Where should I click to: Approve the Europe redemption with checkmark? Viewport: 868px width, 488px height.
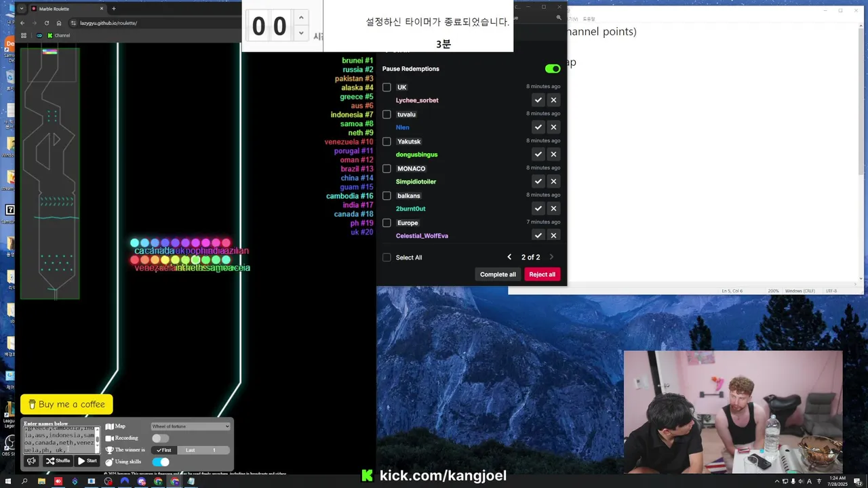(x=538, y=236)
